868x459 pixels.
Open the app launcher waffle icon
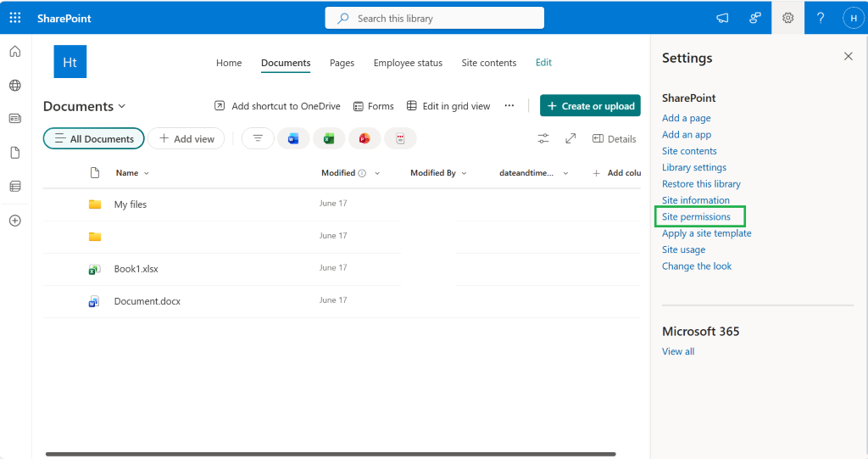click(x=15, y=18)
